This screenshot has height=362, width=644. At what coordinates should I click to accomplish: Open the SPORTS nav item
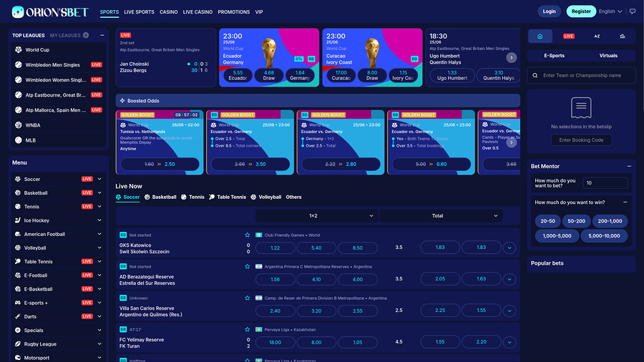pos(109,12)
